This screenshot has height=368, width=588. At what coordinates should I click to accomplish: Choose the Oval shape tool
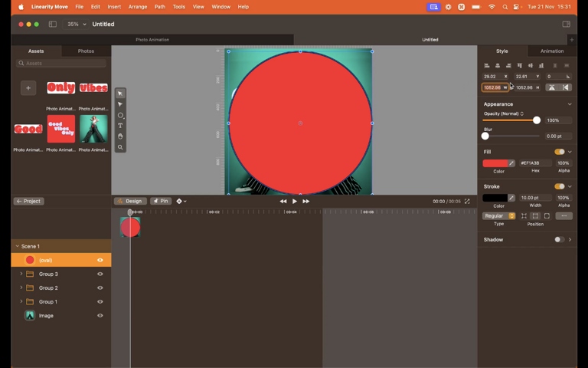coord(120,115)
